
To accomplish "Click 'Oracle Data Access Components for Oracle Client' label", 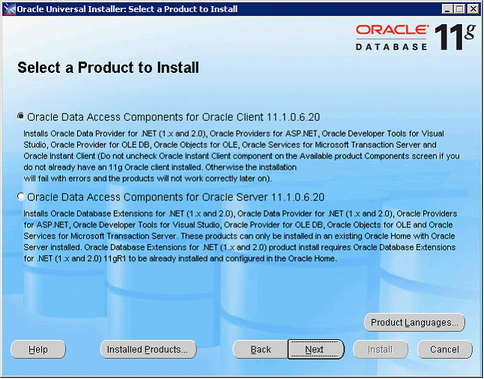I will tap(174, 117).
